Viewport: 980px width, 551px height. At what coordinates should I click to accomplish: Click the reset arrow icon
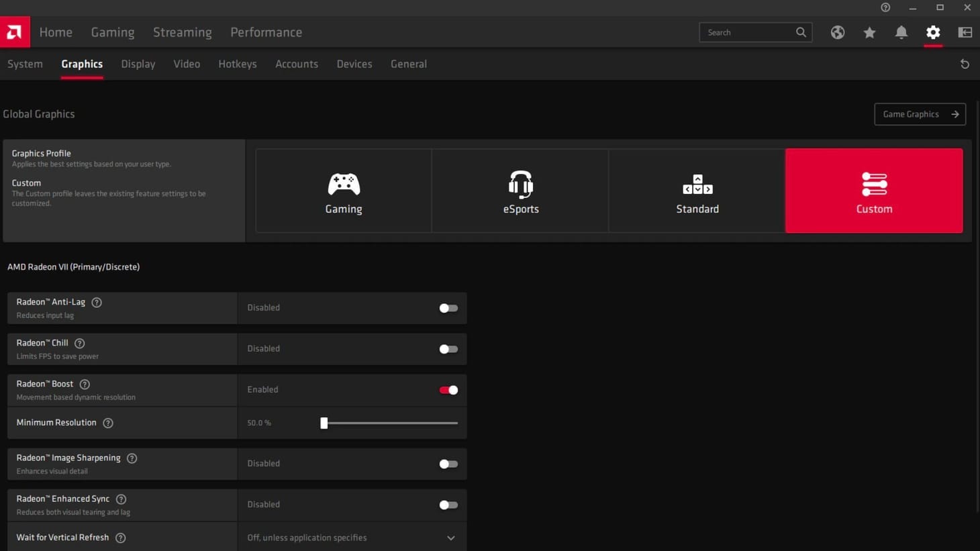(965, 64)
